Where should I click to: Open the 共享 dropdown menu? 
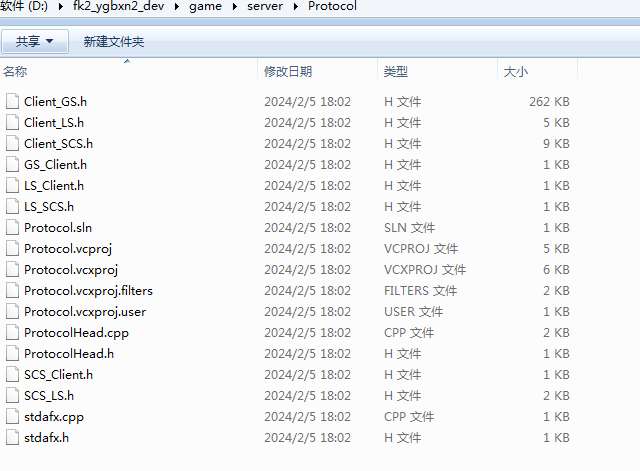point(35,41)
